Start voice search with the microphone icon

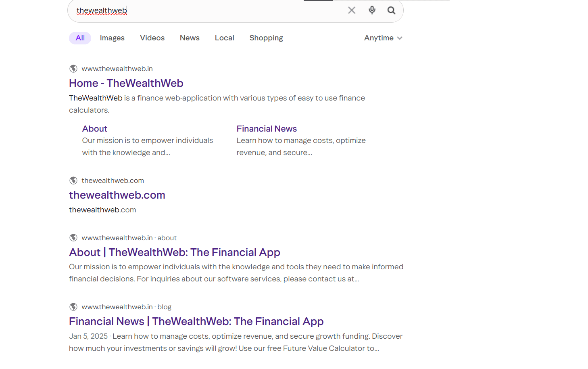pos(371,10)
